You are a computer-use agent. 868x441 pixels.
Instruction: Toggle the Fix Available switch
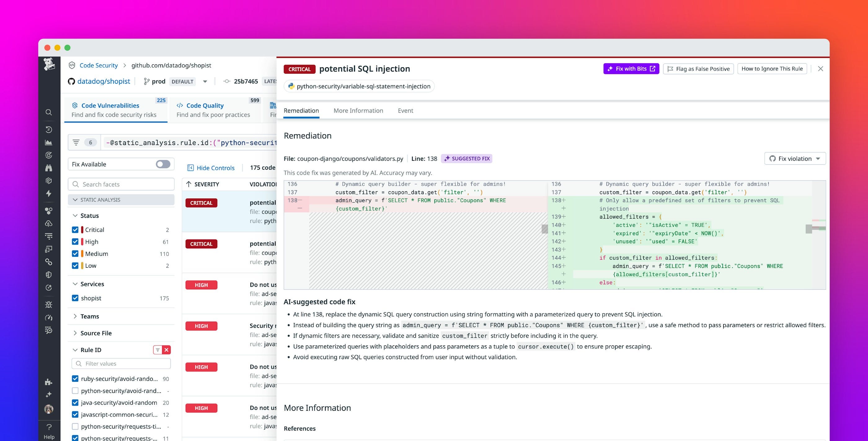tap(162, 164)
